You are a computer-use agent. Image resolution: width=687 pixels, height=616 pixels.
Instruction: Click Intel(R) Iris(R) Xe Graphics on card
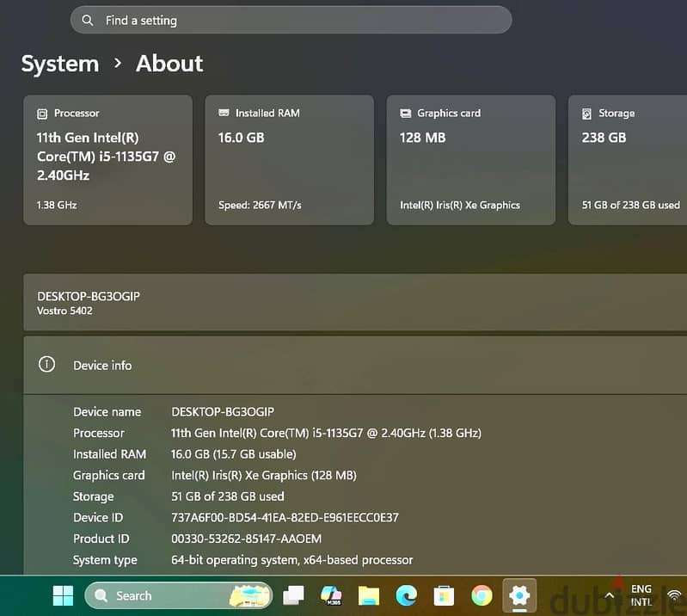[460, 205]
